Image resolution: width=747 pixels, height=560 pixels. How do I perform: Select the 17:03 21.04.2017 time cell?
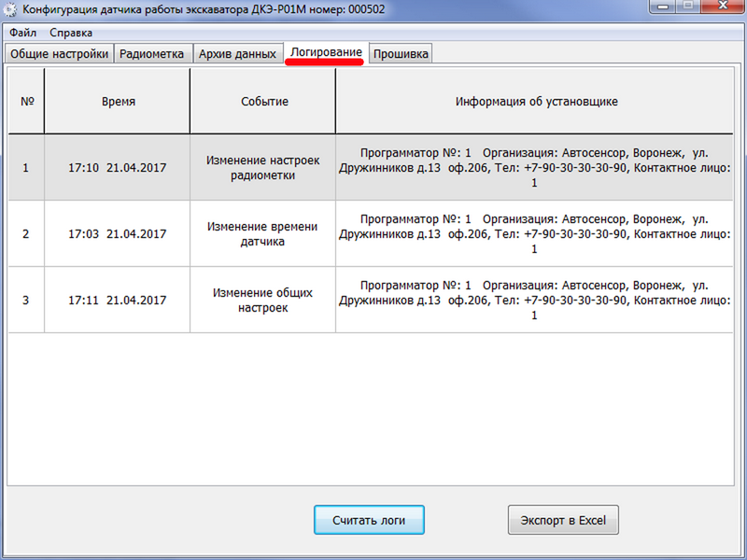[118, 234]
